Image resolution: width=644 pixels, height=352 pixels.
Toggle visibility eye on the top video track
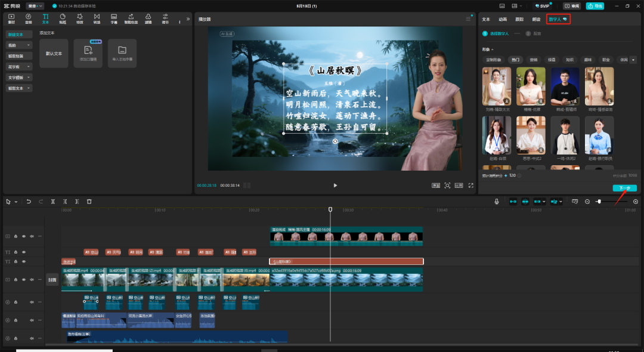coord(24,236)
